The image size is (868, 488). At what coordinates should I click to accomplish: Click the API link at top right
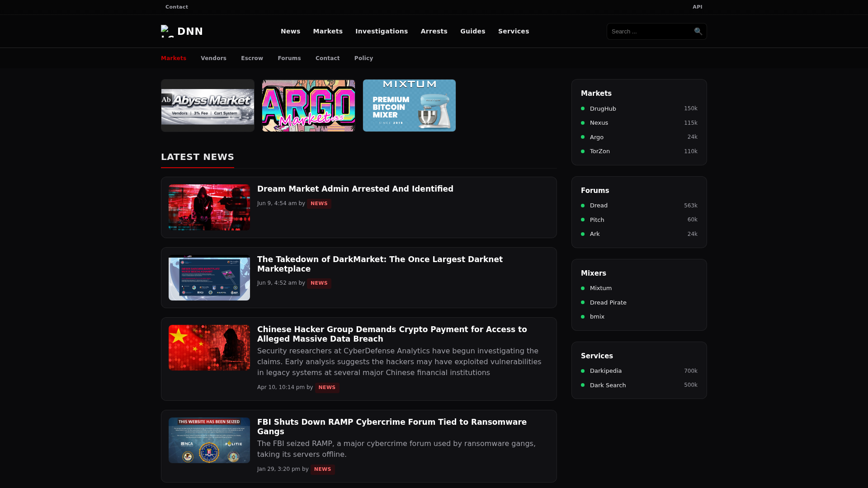point(698,7)
